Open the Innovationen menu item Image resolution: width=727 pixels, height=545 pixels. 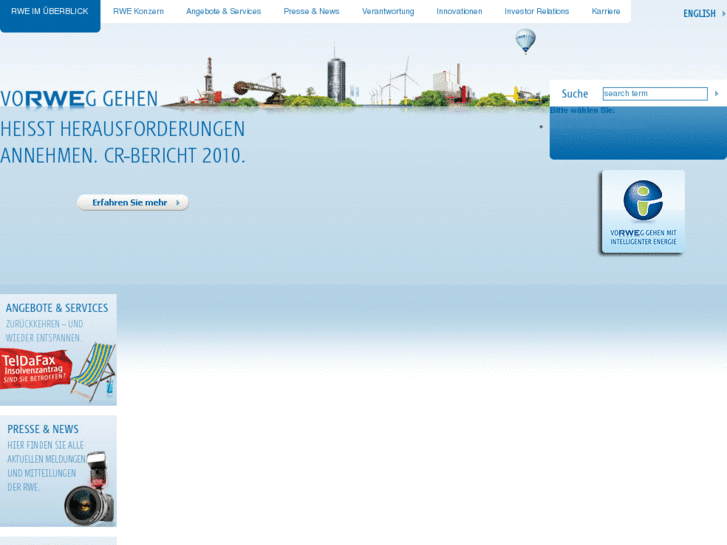click(459, 11)
